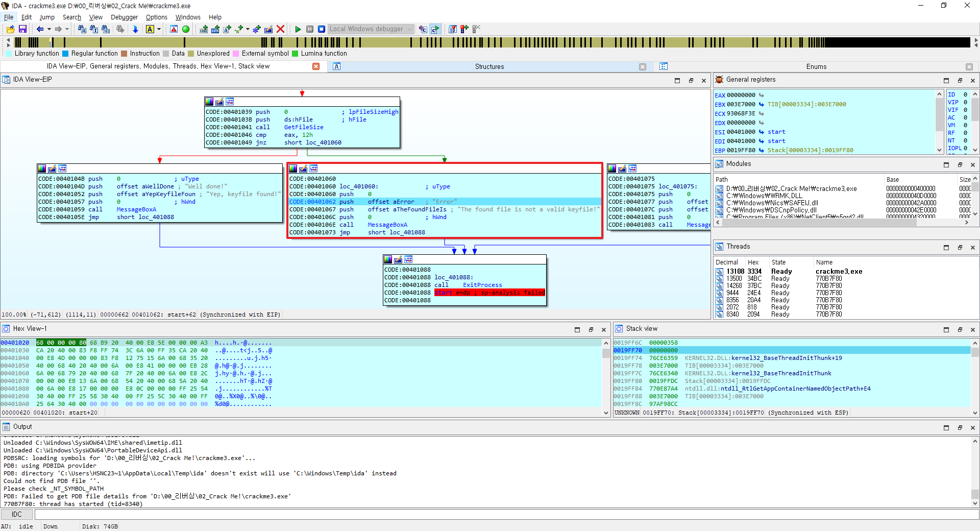This screenshot has height=531, width=980.
Task: Toggle the AC flag value
Action: [965, 117]
